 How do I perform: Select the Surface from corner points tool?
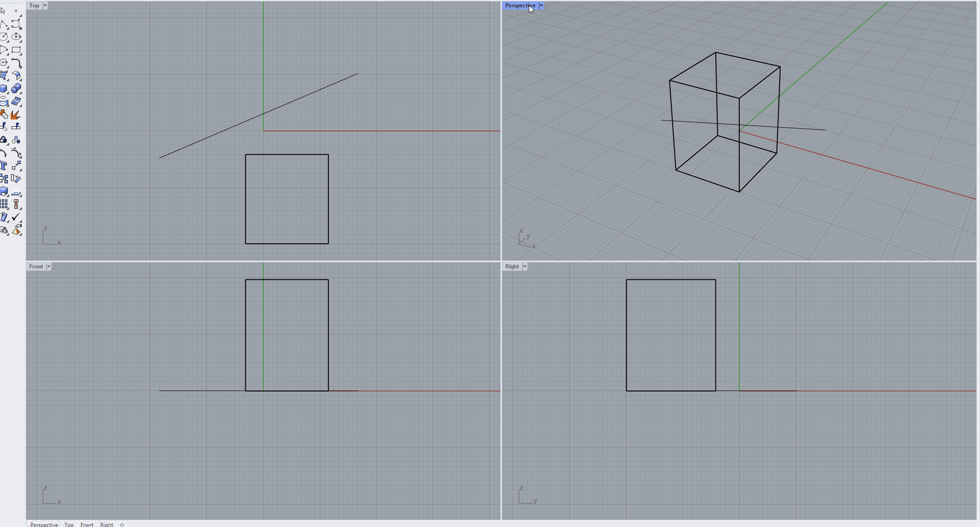4,75
